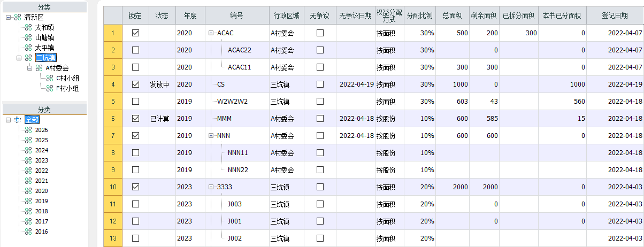Collapse the NNN row group

(x=211, y=136)
